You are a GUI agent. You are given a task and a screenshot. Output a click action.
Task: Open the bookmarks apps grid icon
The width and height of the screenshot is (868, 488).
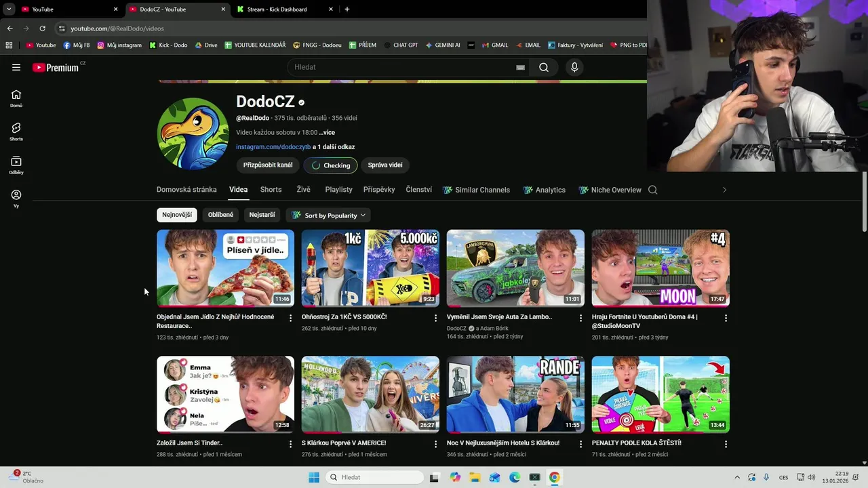tap(9, 45)
